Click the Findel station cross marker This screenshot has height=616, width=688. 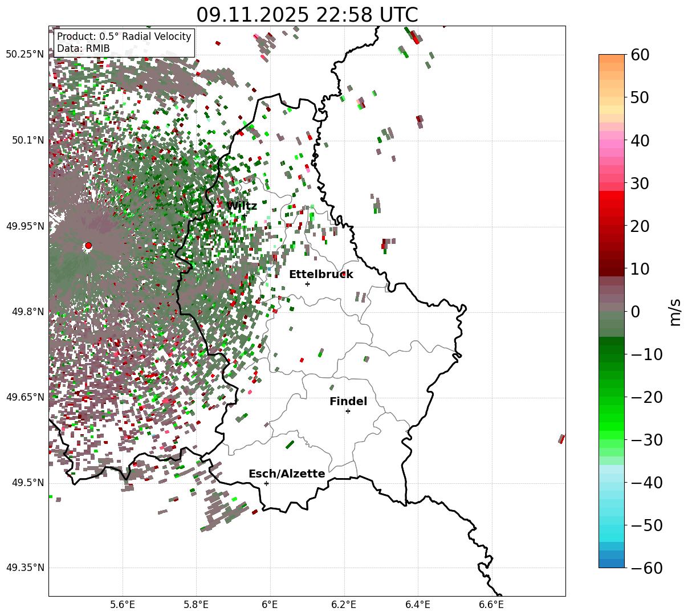pos(348,411)
